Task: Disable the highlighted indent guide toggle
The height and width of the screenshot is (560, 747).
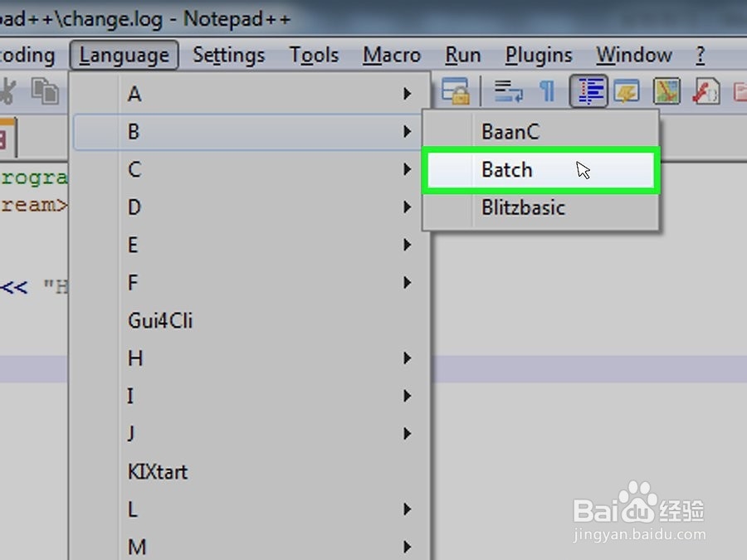Action: tap(590, 91)
